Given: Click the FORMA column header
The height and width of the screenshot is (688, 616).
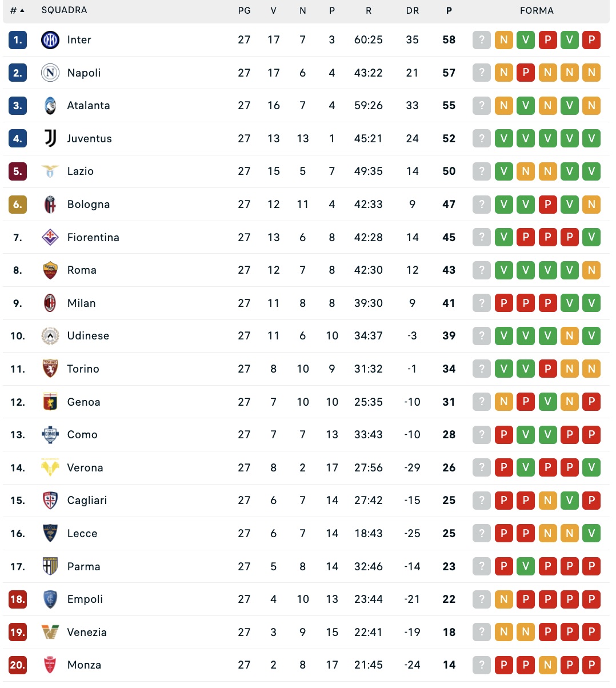Looking at the screenshot, I should click(x=537, y=10).
